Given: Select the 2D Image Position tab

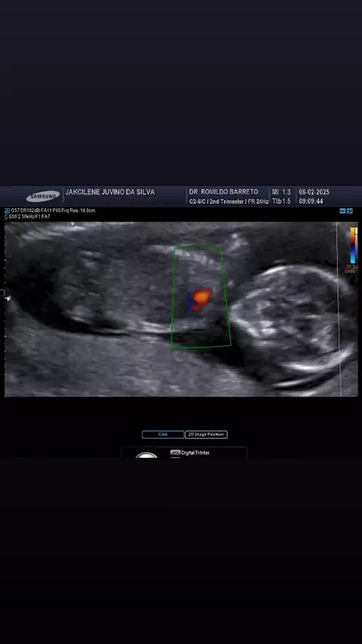Looking at the screenshot, I should (x=206, y=434).
